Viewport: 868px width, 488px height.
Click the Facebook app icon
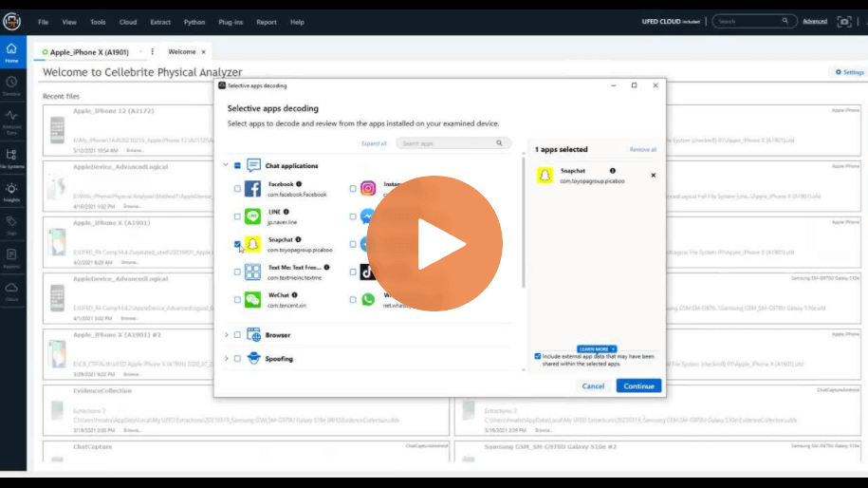tap(252, 189)
